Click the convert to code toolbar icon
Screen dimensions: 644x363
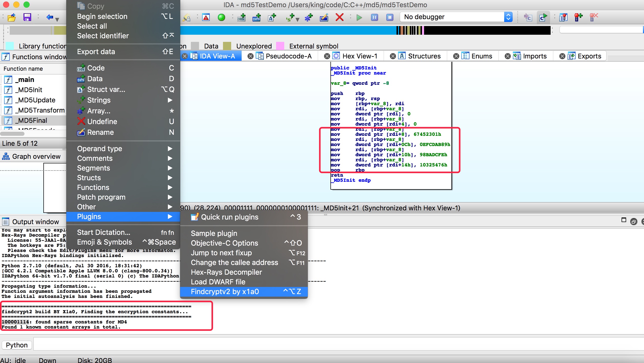coord(241,17)
